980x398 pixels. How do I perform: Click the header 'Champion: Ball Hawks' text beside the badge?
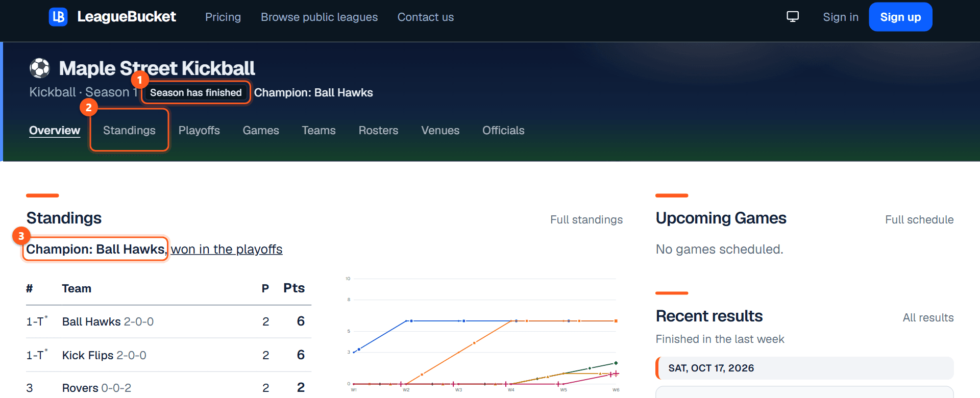tap(313, 92)
